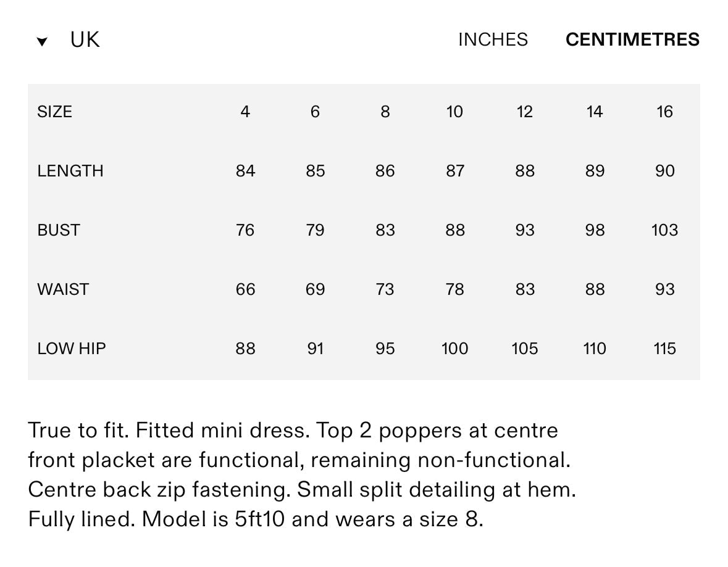Click the WAIST row label
728x567 pixels.
(x=62, y=289)
